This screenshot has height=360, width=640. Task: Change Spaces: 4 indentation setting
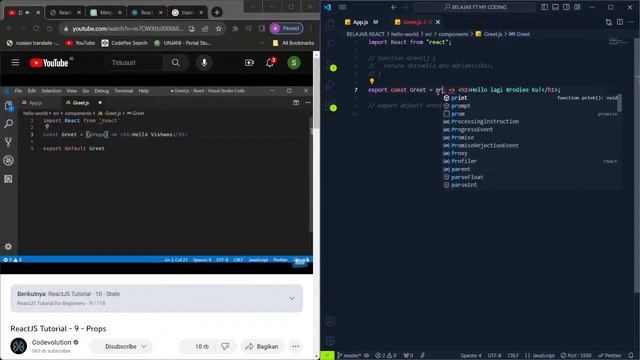(x=471, y=356)
